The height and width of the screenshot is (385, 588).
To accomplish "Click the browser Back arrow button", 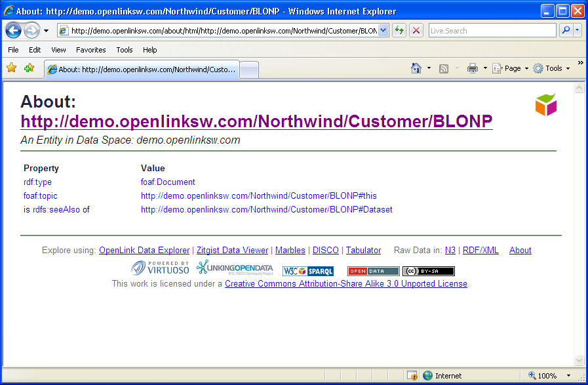I will (13, 31).
